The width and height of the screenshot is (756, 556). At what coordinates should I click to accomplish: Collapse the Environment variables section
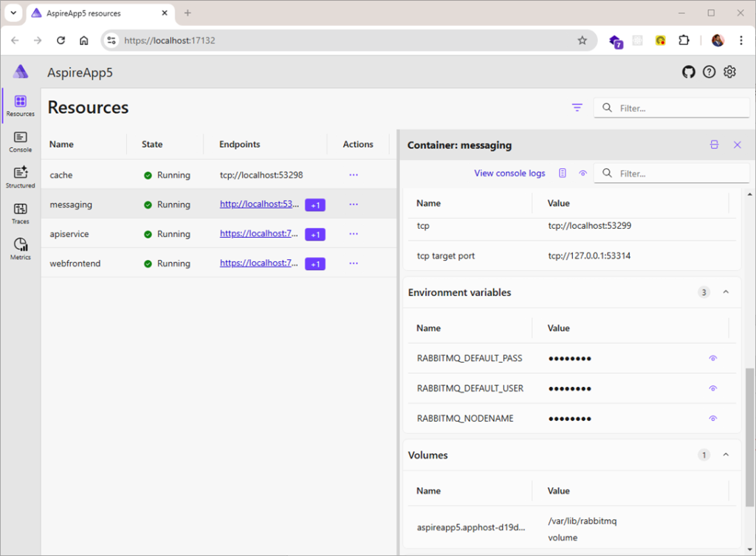pyautogui.click(x=726, y=292)
